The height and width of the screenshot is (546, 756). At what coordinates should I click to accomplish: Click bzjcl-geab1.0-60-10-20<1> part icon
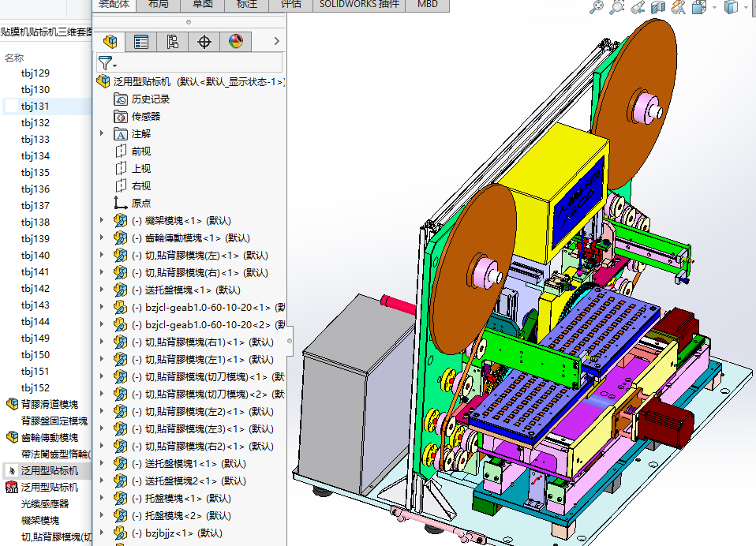pyautogui.click(x=121, y=308)
